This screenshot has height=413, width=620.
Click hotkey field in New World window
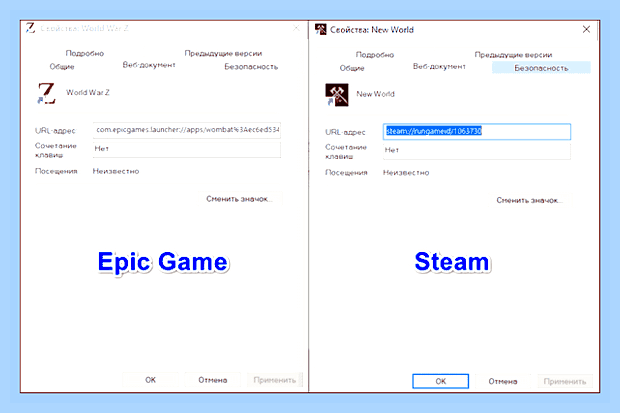(477, 150)
